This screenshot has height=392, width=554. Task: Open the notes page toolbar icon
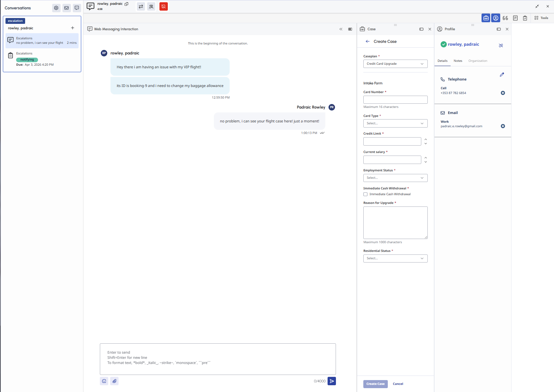(515, 18)
